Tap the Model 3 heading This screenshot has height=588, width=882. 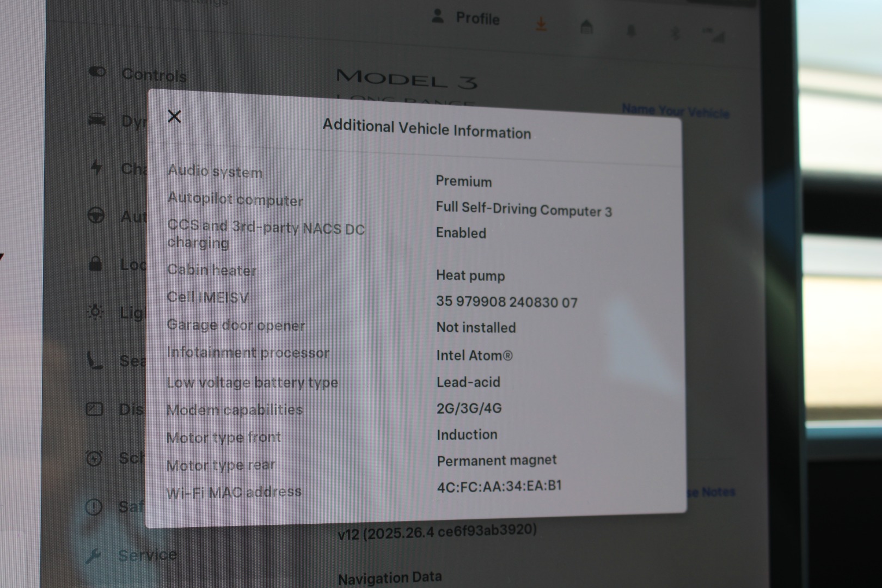[407, 79]
